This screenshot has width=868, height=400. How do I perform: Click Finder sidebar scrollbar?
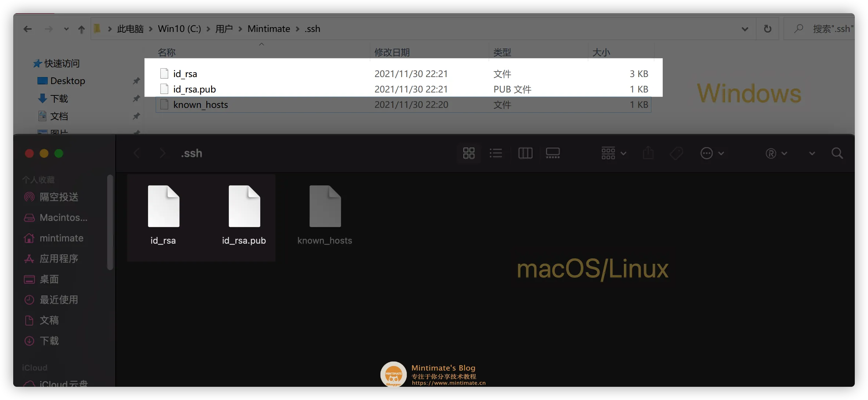[x=110, y=222]
